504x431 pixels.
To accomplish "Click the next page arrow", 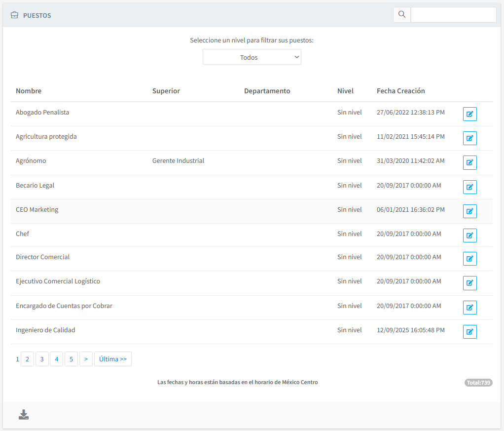I will coord(86,359).
